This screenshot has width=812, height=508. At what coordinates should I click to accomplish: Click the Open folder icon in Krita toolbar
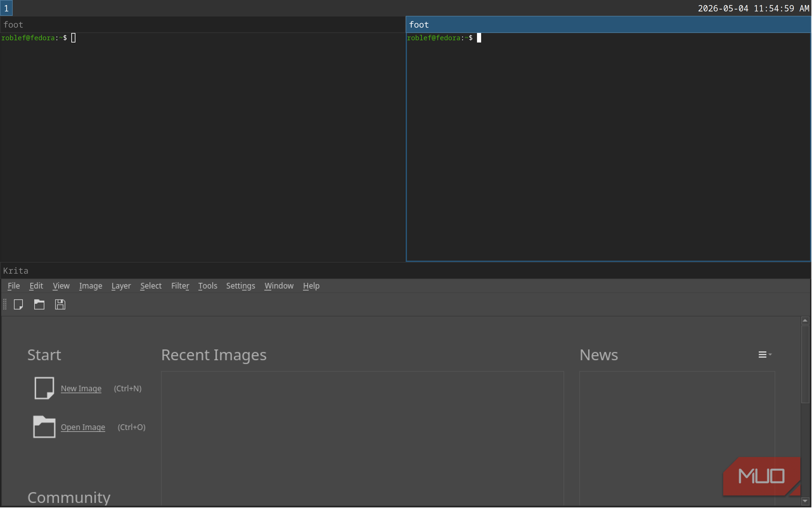click(39, 305)
